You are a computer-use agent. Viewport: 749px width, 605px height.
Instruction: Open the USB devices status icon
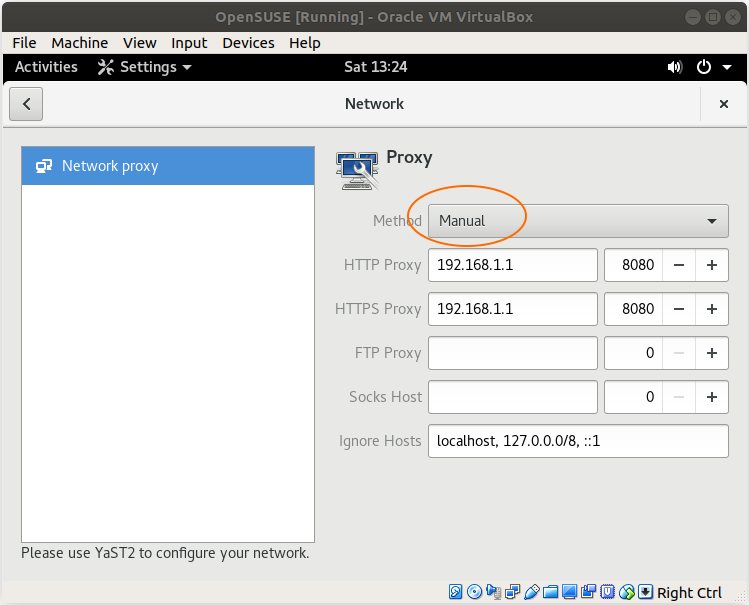coord(532,592)
